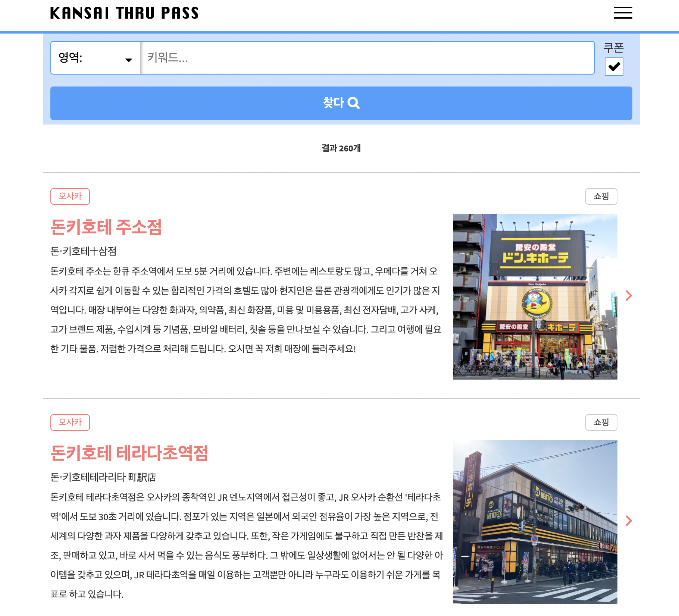Select the 오사카 tag on the second result
The height and width of the screenshot is (616, 679).
(x=70, y=422)
